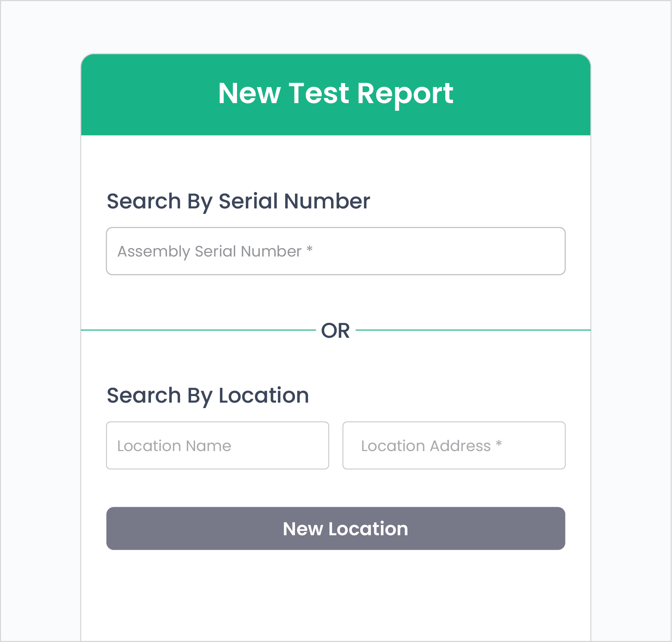672x642 pixels.
Task: Click the Search By Location heading
Action: [208, 396]
